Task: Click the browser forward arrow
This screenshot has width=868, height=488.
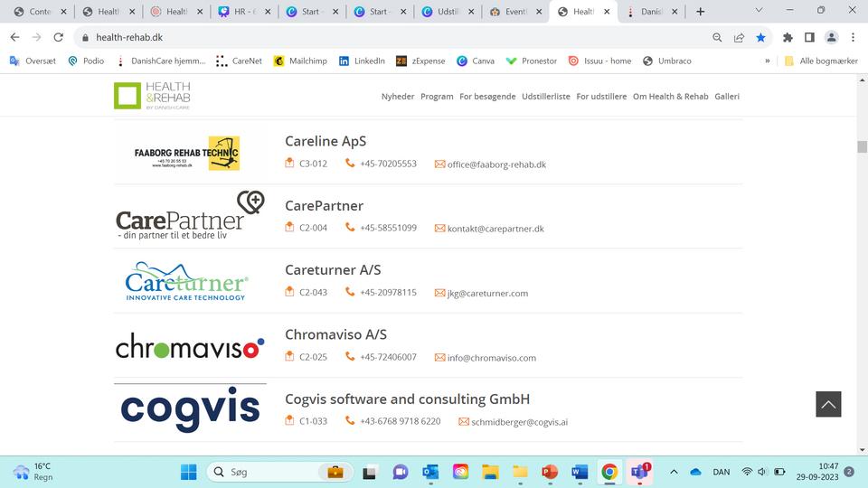Action: 36,37
